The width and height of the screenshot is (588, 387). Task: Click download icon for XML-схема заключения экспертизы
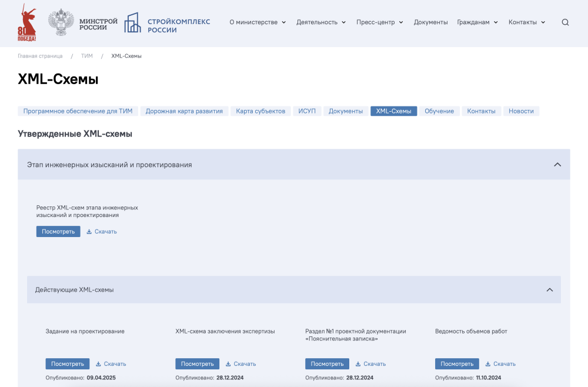click(228, 363)
